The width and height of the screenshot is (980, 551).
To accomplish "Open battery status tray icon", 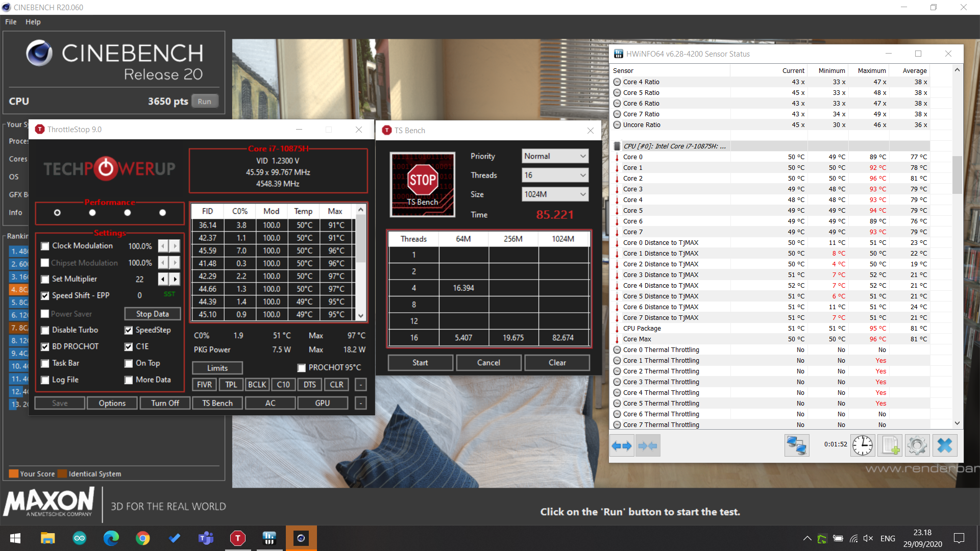I will [x=838, y=538].
